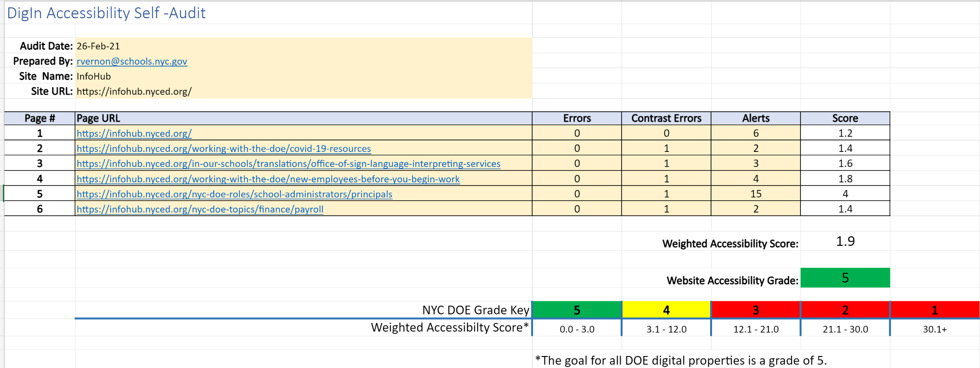980x368 pixels.
Task: Select the green Website Accessibility Grade cell
Action: [845, 278]
